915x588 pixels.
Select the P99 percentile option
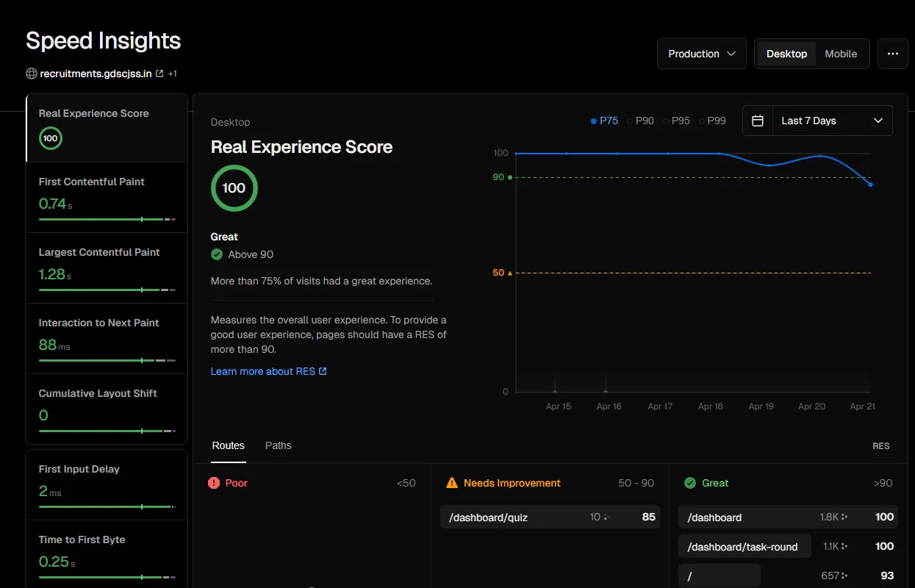click(x=712, y=121)
